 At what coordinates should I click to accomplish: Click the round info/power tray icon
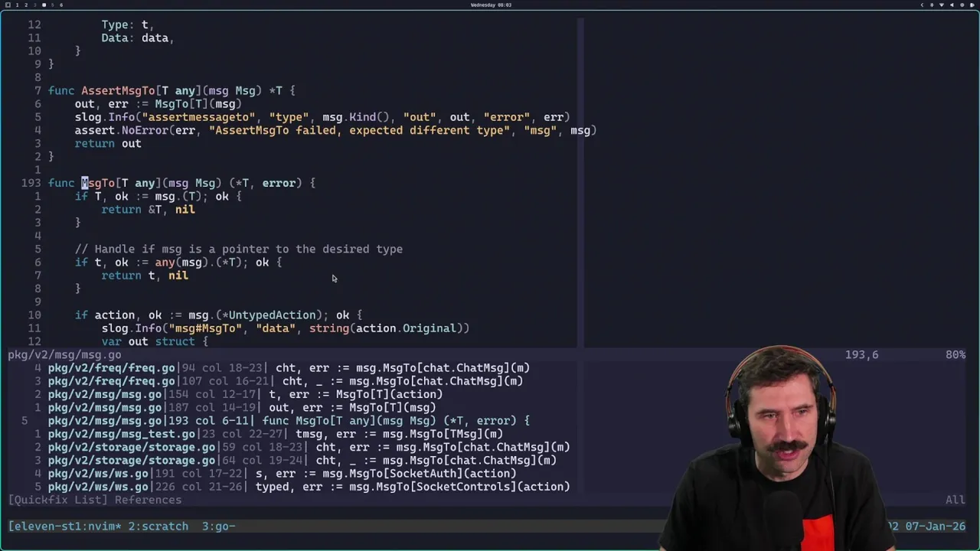[x=962, y=5]
